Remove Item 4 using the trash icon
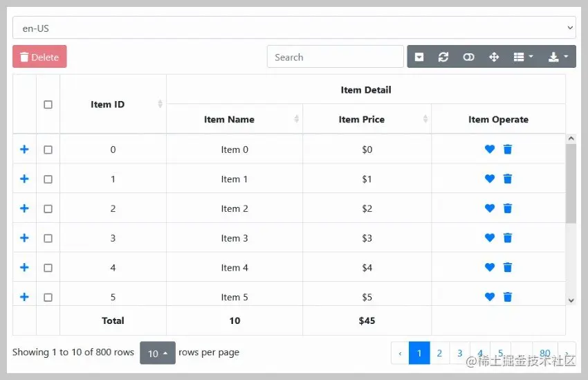 coord(507,267)
